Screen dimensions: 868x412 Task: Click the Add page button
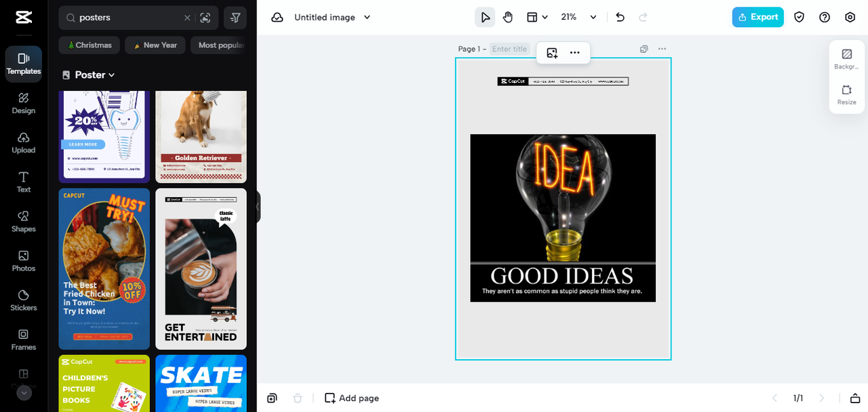tap(352, 398)
